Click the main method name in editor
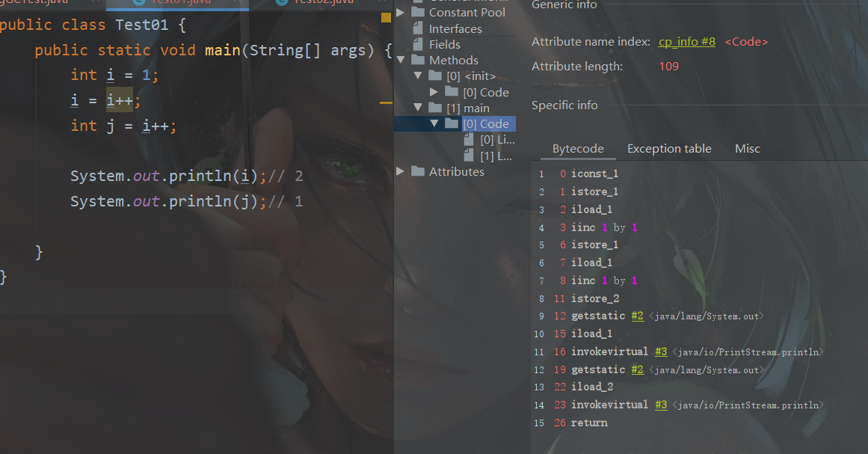This screenshot has height=454, width=868. tap(223, 50)
